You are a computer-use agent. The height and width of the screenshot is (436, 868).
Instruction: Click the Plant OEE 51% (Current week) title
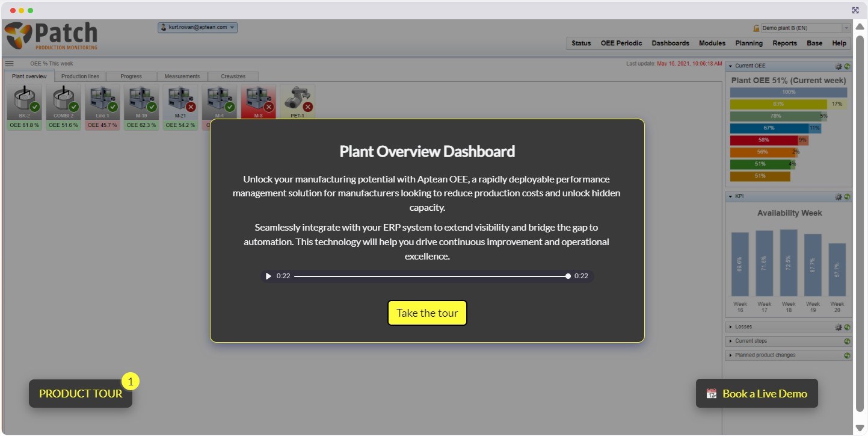pos(789,80)
